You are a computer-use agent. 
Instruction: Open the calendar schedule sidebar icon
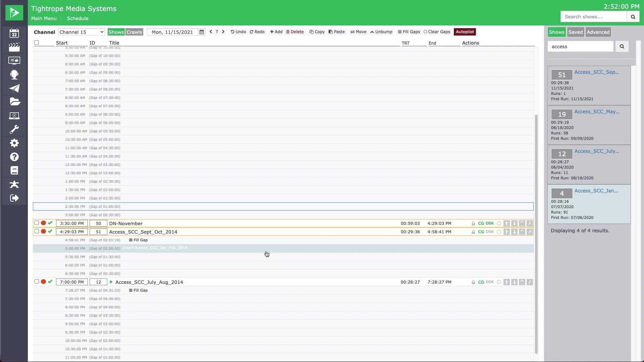pyautogui.click(x=14, y=33)
